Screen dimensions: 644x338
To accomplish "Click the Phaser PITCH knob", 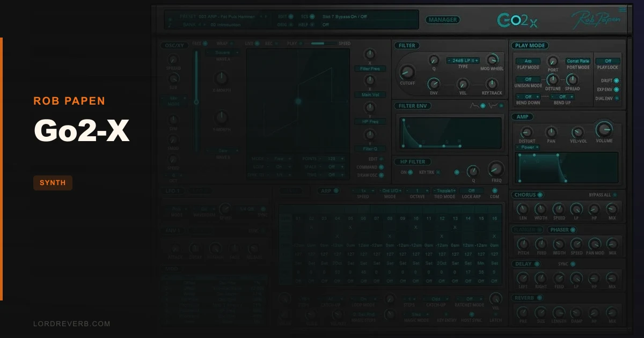I will (522, 244).
